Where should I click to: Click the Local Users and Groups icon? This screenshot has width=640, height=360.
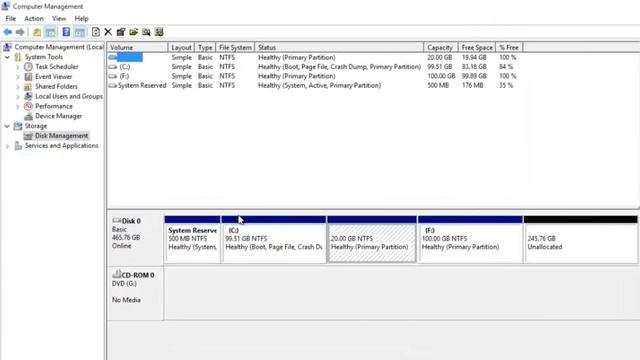point(28,96)
